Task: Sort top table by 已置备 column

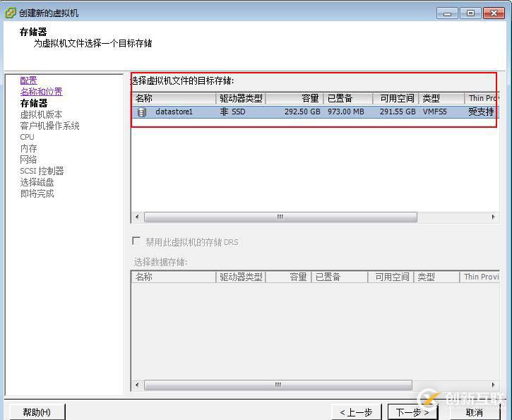Action: (348, 98)
